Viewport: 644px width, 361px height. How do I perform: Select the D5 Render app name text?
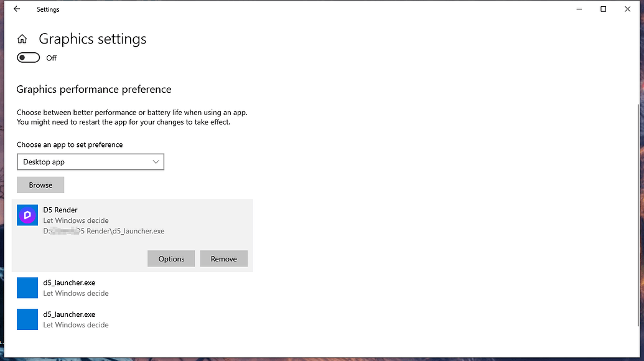[60, 210]
